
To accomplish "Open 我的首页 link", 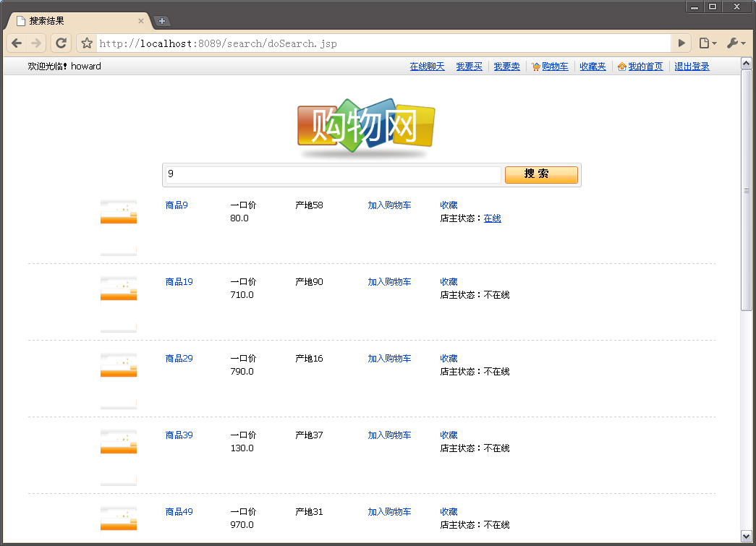I will coord(645,67).
